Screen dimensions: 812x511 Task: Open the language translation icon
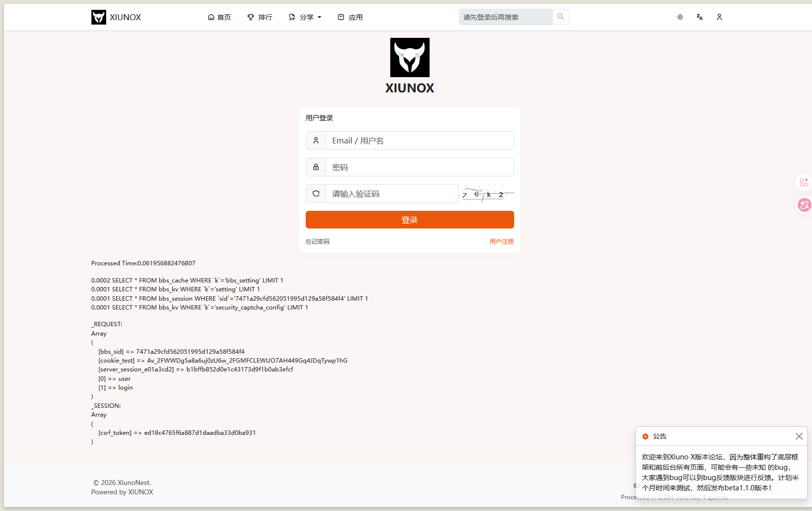[x=699, y=17]
